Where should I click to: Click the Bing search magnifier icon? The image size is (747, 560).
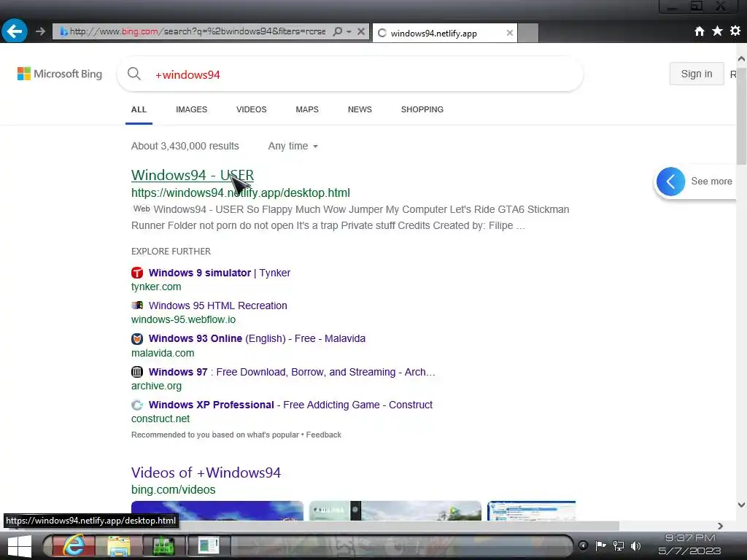tap(134, 74)
